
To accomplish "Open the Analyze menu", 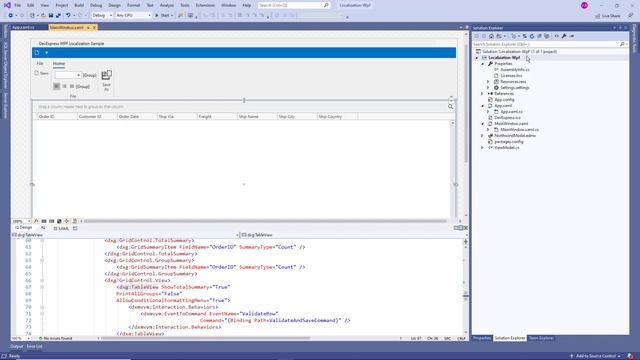I will [167, 5].
